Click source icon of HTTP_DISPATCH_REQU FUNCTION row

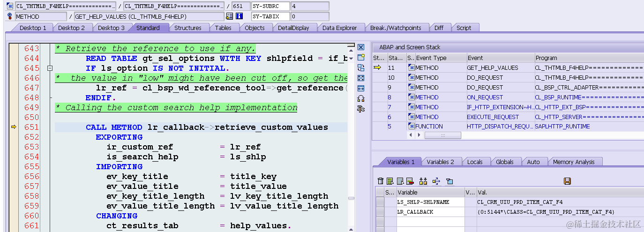coord(411,127)
